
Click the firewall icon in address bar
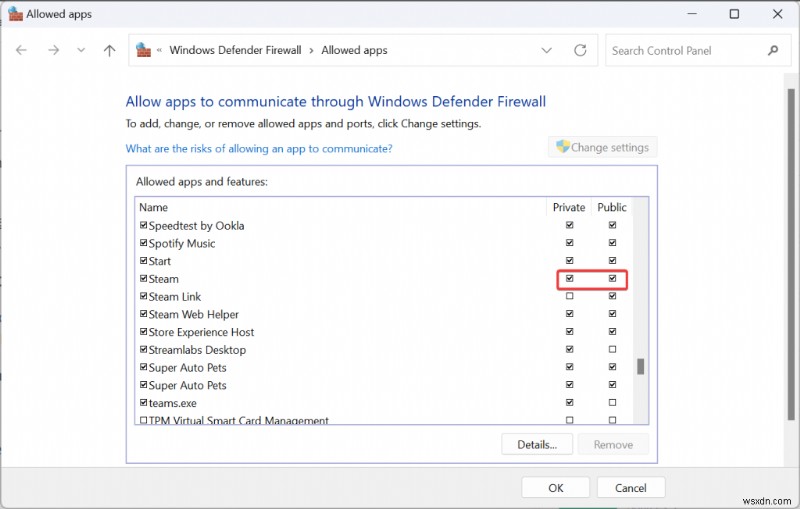click(143, 50)
